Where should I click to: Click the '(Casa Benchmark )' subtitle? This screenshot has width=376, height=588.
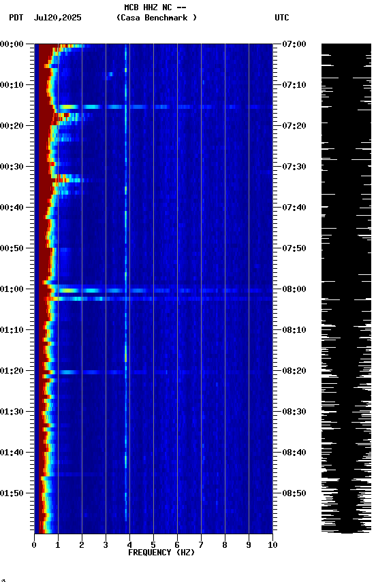coord(157,18)
